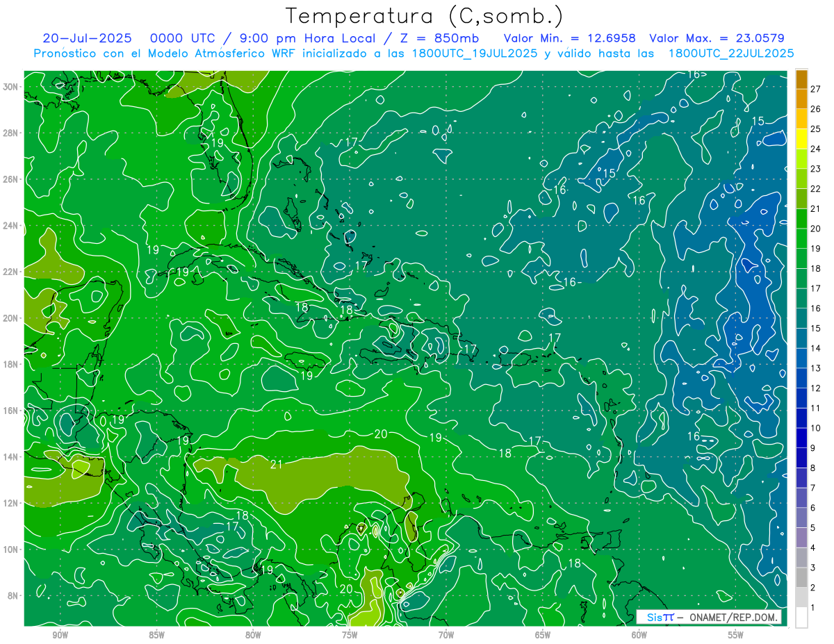The image size is (834, 644).
Task: Select the "Z = 850mb" level label
Action: (x=436, y=38)
